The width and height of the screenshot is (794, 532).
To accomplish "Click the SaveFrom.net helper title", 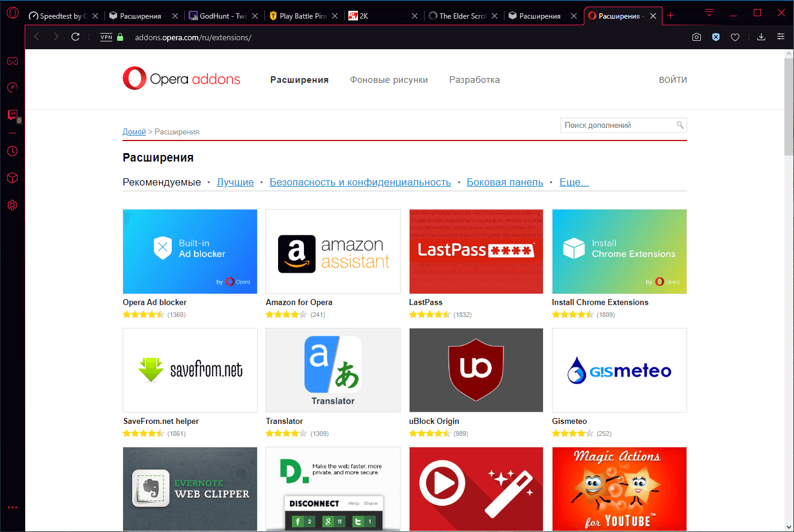I will 161,421.
